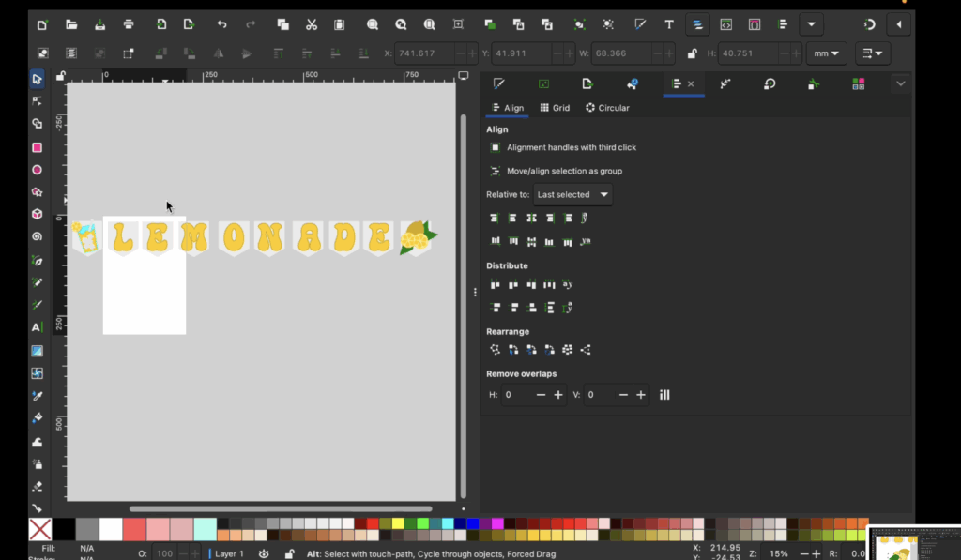Select the Gradient tool
The height and width of the screenshot is (560, 961).
[37, 351]
